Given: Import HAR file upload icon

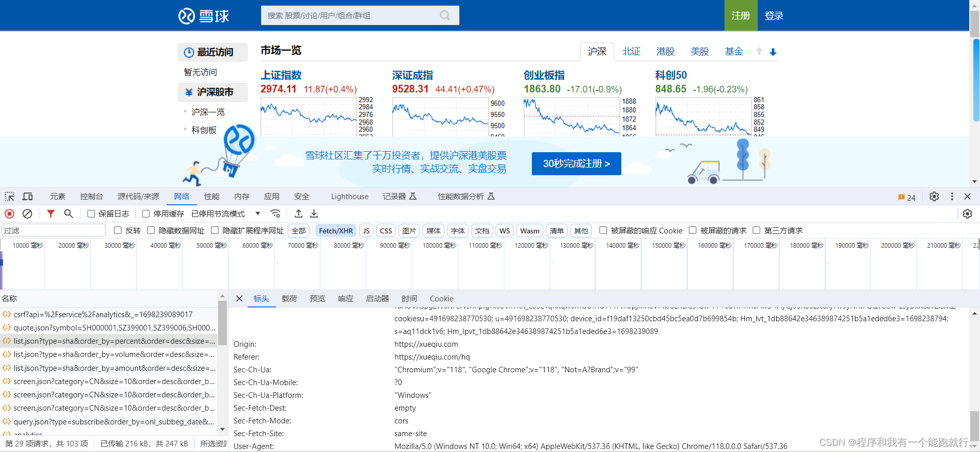Looking at the screenshot, I should (299, 214).
